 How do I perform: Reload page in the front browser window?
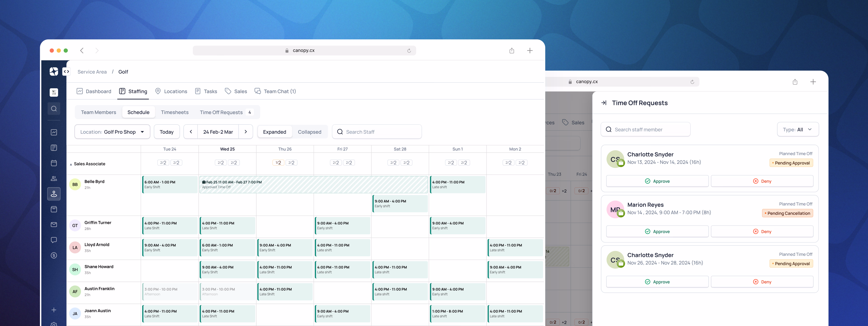409,51
